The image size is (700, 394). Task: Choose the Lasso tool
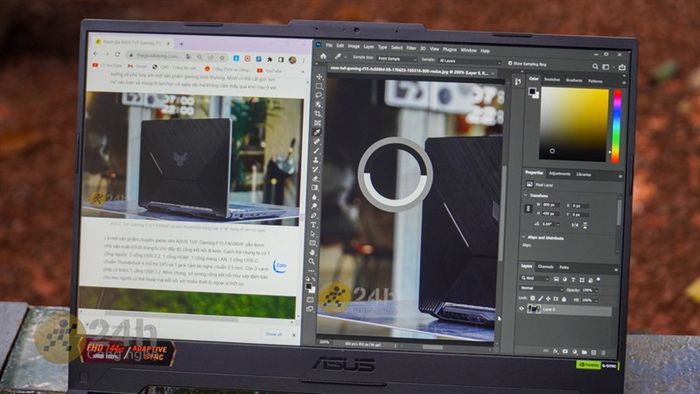coord(319,95)
